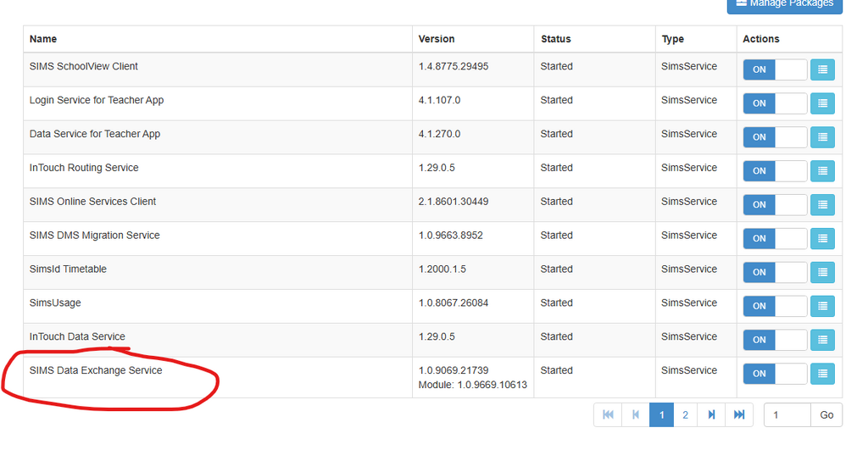Click version 1.2000.1.5
Viewport: 868px width, 450px height.
click(x=442, y=269)
